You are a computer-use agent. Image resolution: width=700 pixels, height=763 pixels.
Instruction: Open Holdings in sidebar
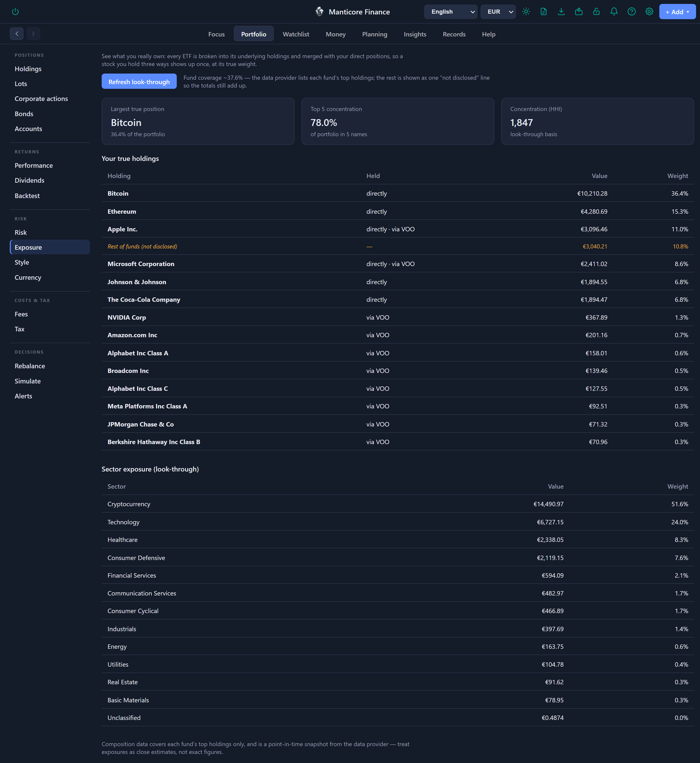(50, 69)
